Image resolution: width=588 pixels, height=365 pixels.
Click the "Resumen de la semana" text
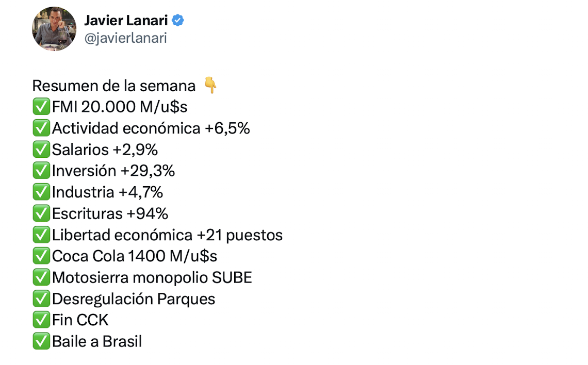click(x=114, y=86)
